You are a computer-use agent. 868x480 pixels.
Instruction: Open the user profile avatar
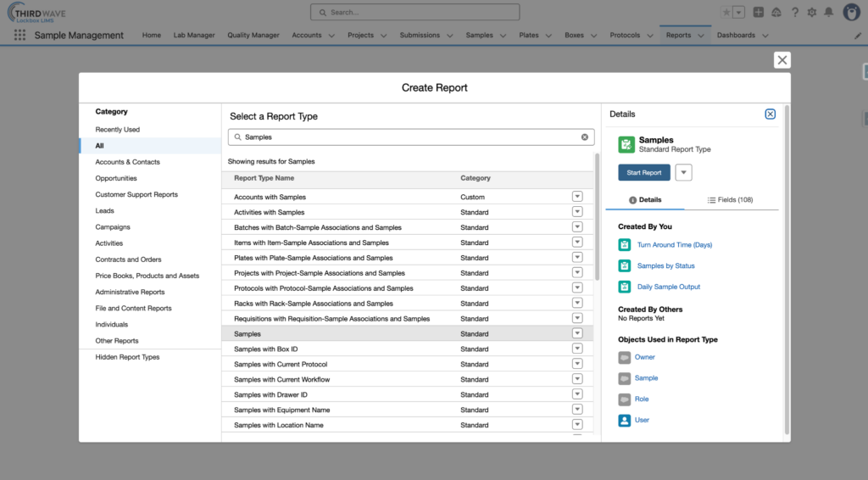[851, 12]
